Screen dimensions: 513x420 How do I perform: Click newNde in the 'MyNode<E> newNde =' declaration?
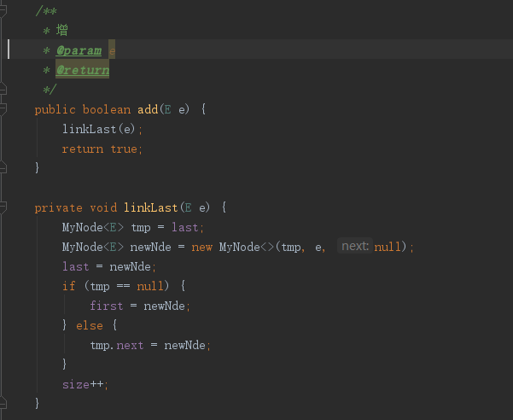tap(150, 247)
